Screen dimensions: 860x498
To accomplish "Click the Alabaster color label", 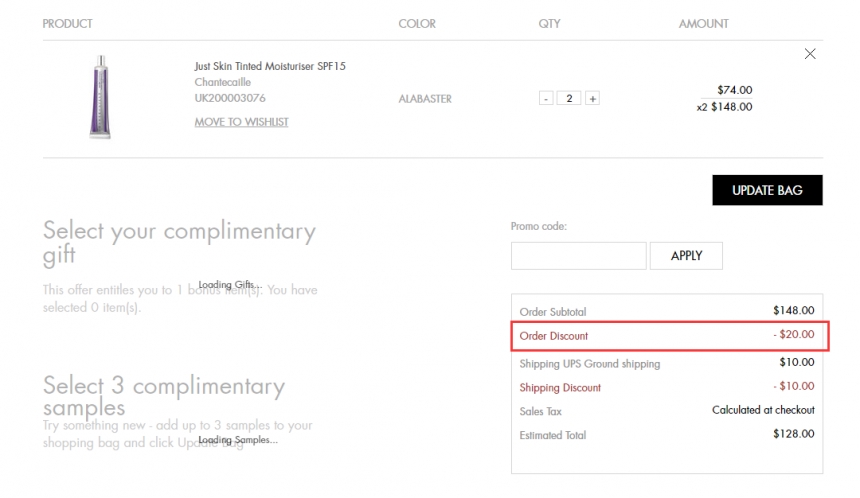I will [x=425, y=99].
